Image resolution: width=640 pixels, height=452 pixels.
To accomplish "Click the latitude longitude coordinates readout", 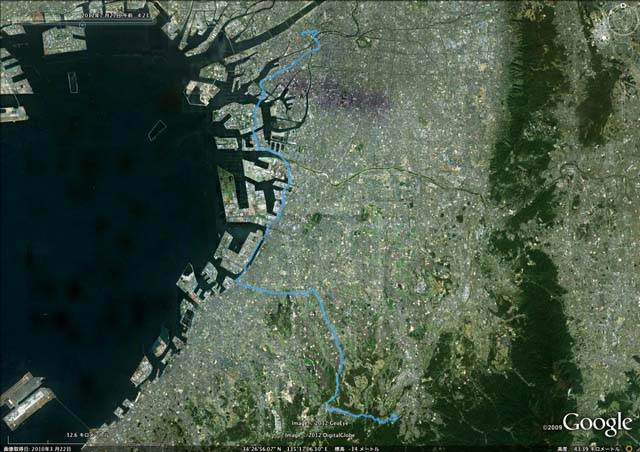I will pos(283,448).
